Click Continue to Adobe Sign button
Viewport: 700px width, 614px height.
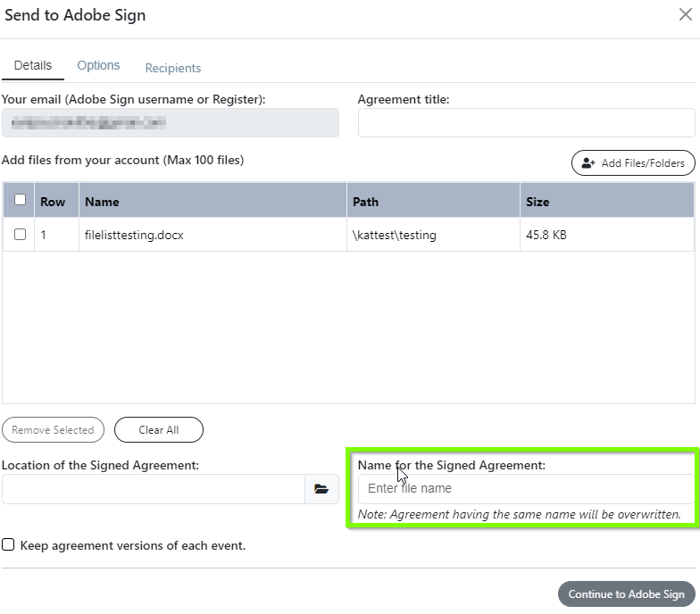tap(627, 594)
